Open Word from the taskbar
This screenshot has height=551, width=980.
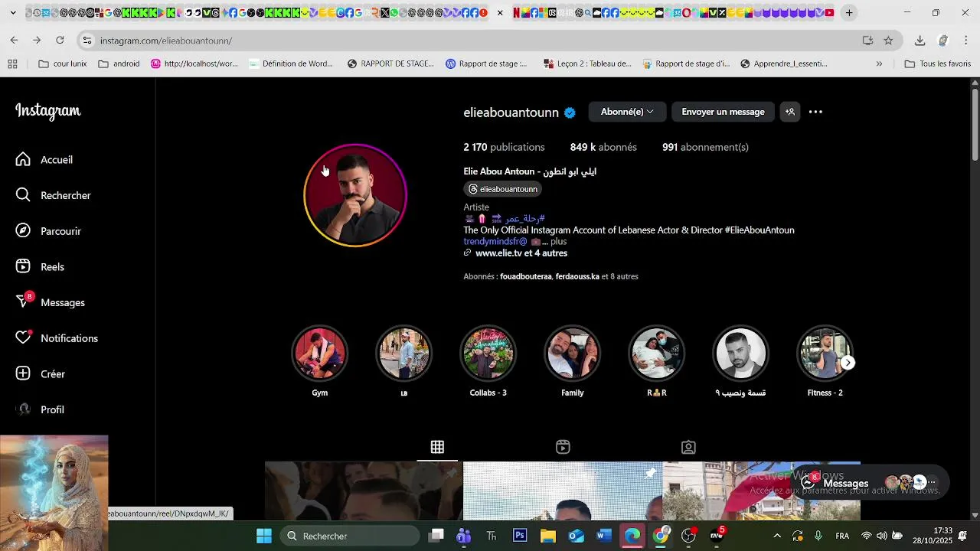604,536
